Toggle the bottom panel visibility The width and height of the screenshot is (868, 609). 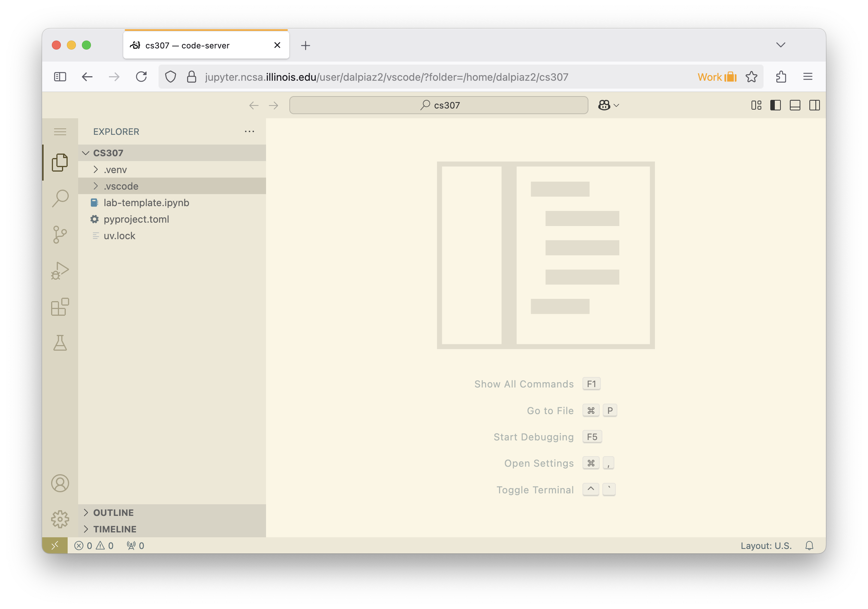tap(795, 105)
